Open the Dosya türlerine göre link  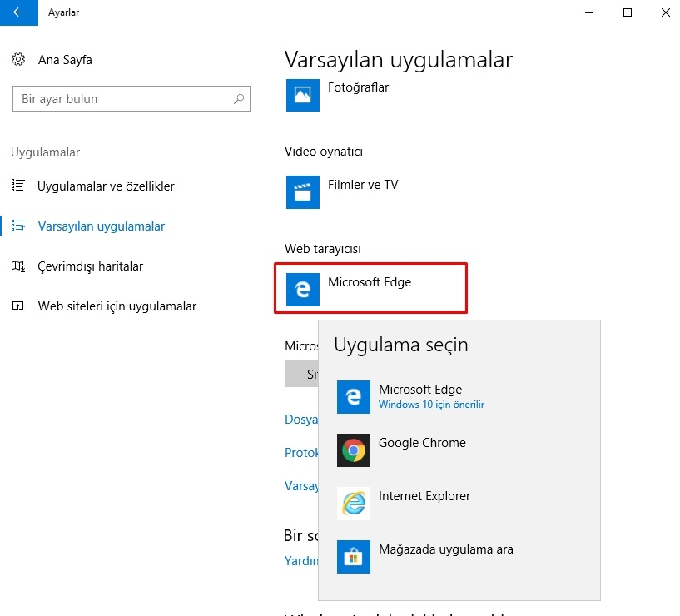[x=301, y=420]
